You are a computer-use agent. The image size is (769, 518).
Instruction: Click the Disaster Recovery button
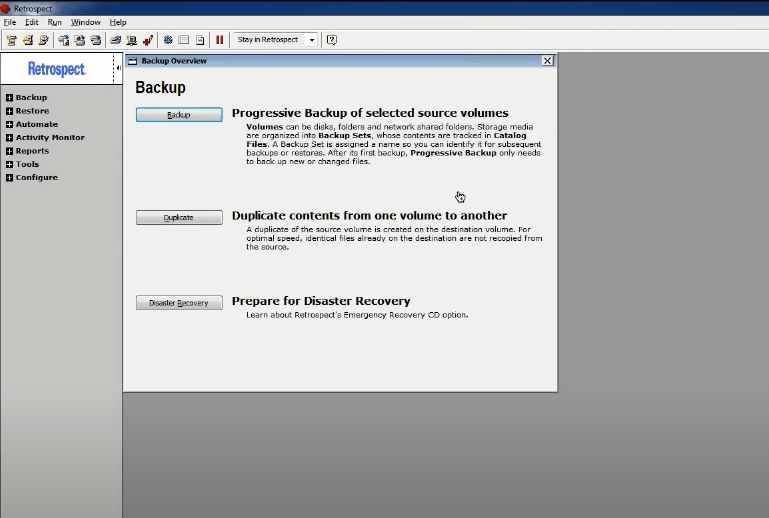click(179, 303)
